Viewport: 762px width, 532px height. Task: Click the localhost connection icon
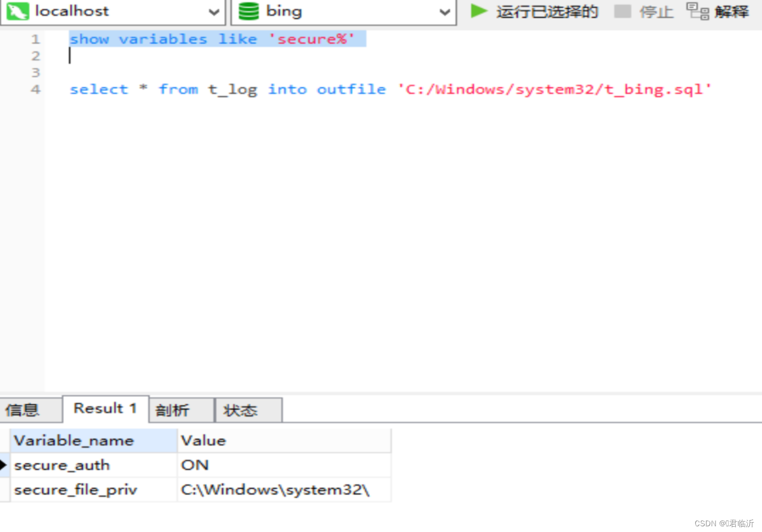(x=17, y=11)
